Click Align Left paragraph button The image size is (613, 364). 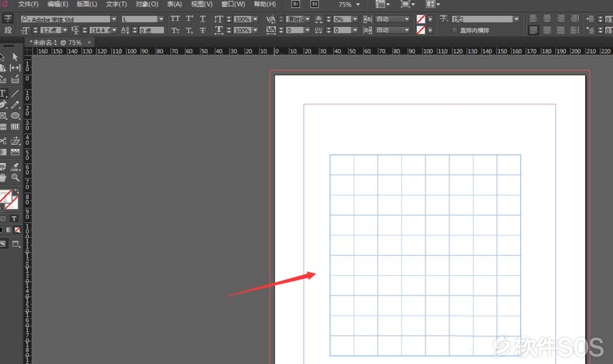point(533,19)
